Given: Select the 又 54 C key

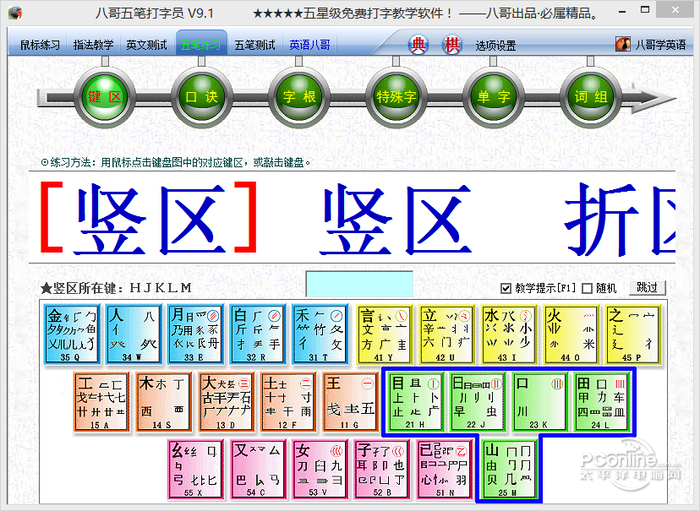Looking at the screenshot, I should click(258, 469).
